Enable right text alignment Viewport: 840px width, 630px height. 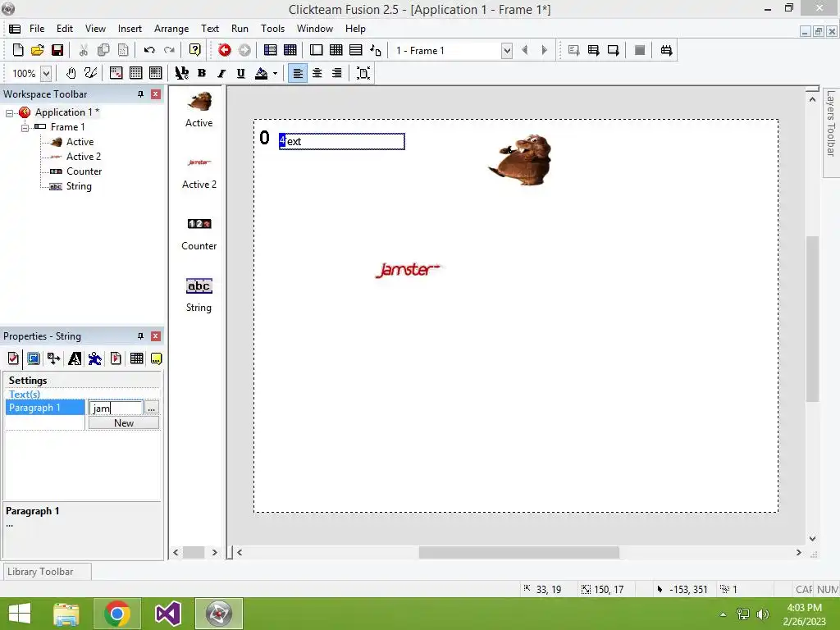336,73
